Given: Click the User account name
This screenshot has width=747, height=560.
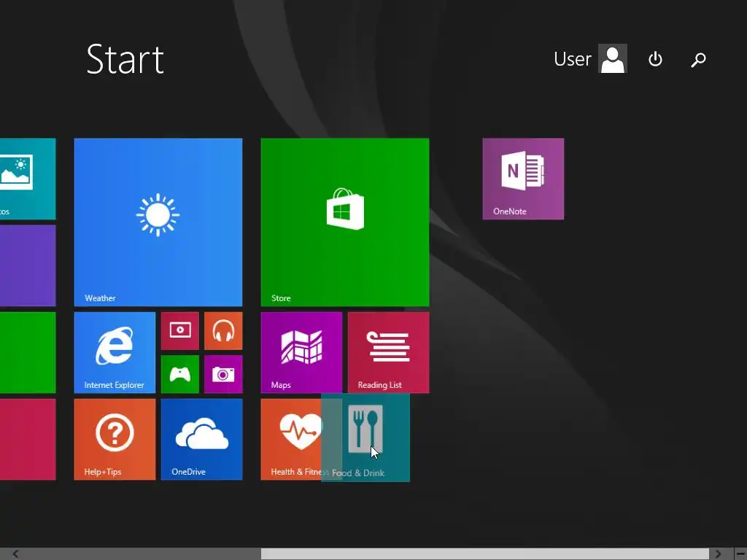Looking at the screenshot, I should click(x=573, y=59).
